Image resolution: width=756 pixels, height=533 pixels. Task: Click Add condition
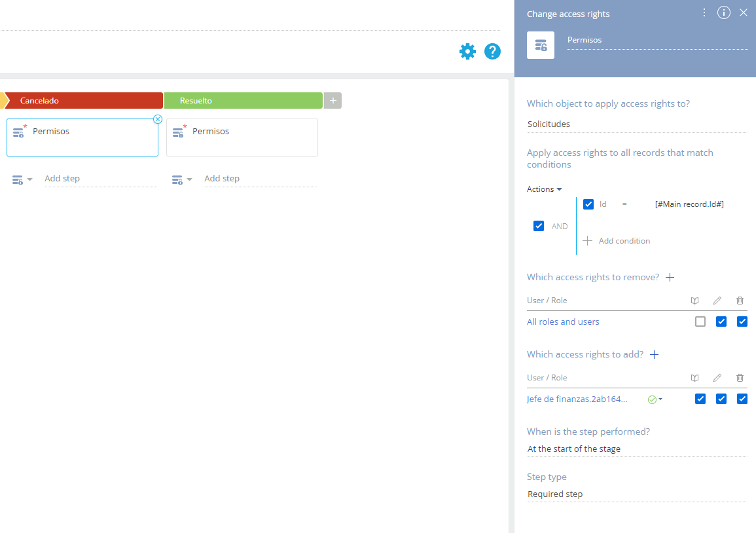[x=616, y=241]
